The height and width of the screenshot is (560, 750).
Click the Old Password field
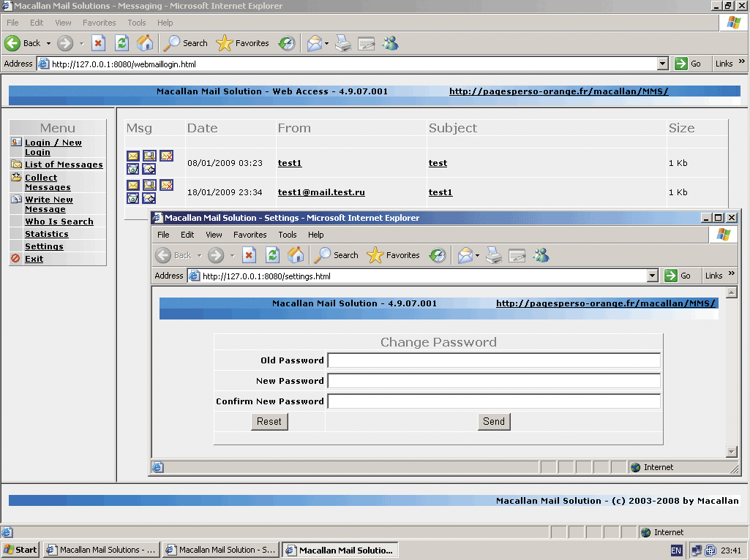[494, 360]
